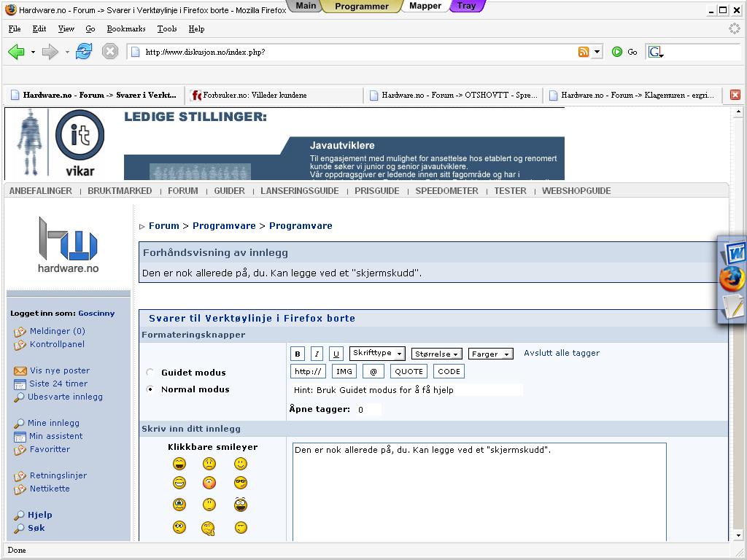Close the current tab with the red X

735,95
